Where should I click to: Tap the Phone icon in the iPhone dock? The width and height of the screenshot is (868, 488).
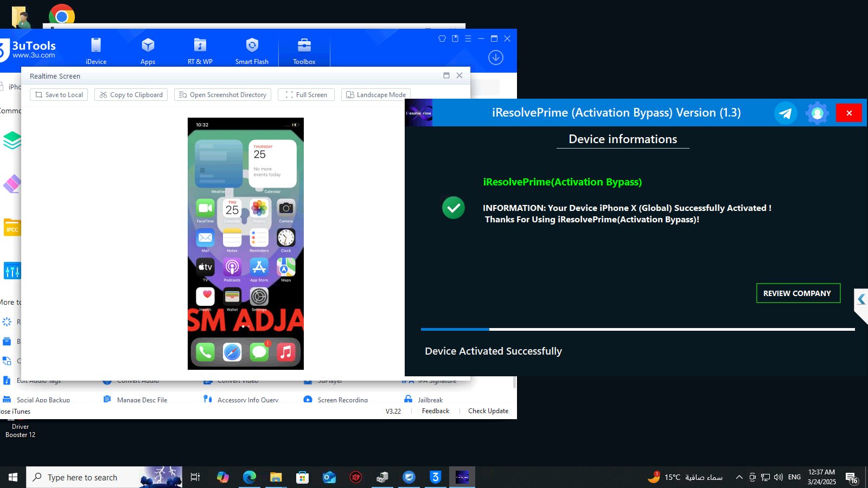click(205, 352)
